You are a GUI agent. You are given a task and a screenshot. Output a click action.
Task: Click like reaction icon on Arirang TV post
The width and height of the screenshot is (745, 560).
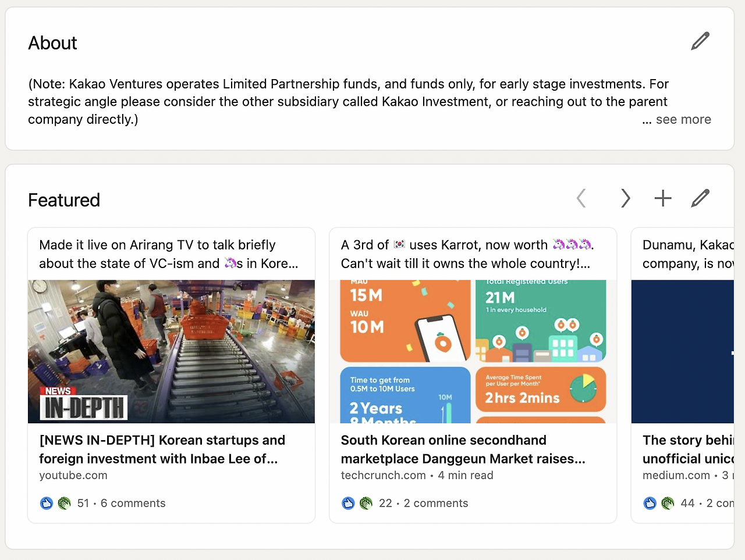point(47,503)
